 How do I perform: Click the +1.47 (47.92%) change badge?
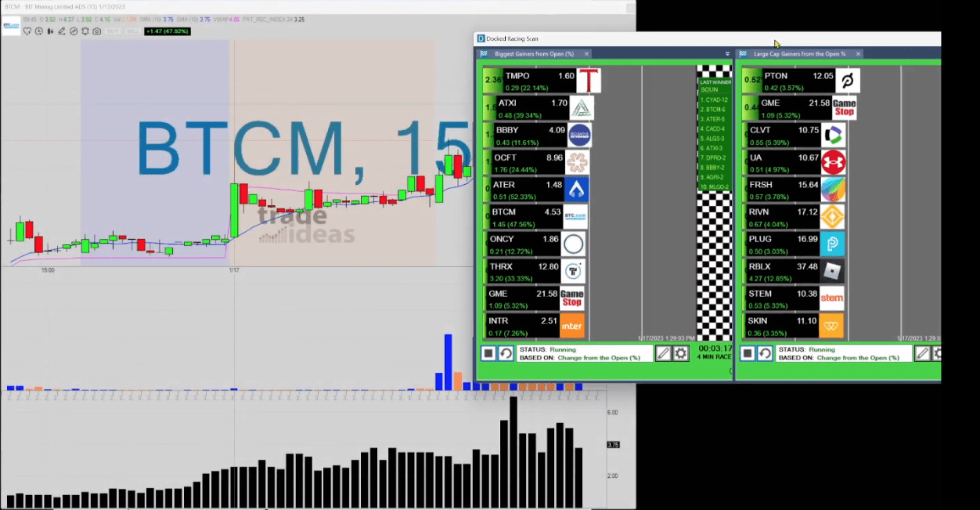click(168, 31)
